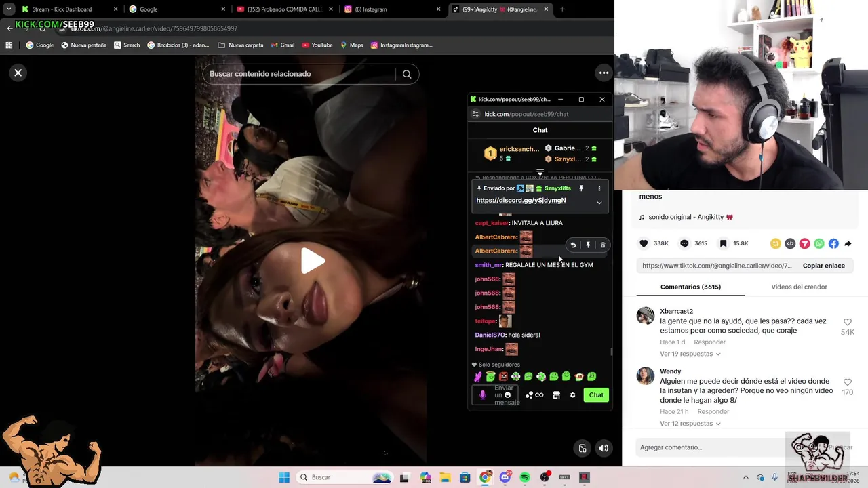Reply to Xbarrcast2's comment via 'Responder'
Image resolution: width=868 pixels, height=488 pixels.
coord(709,342)
